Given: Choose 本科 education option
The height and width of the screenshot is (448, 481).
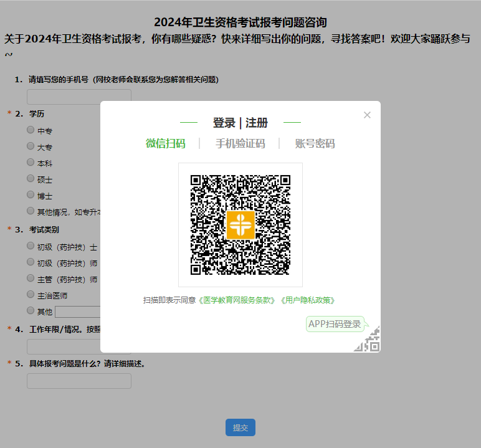Looking at the screenshot, I should tap(31, 163).
